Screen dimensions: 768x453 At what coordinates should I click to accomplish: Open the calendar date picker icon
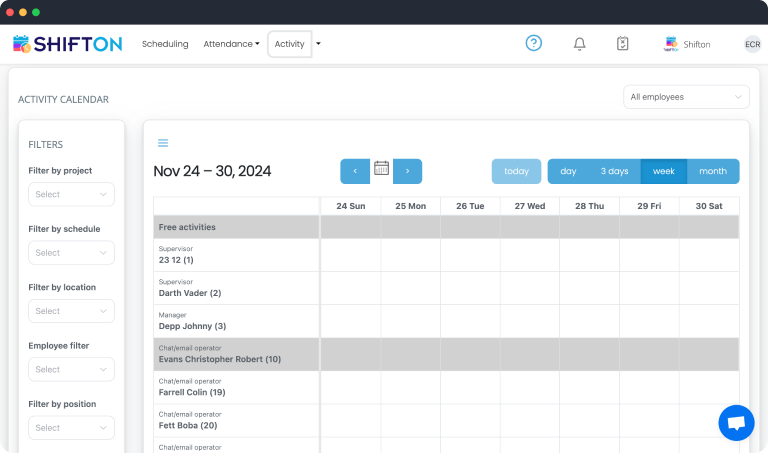pyautogui.click(x=381, y=169)
